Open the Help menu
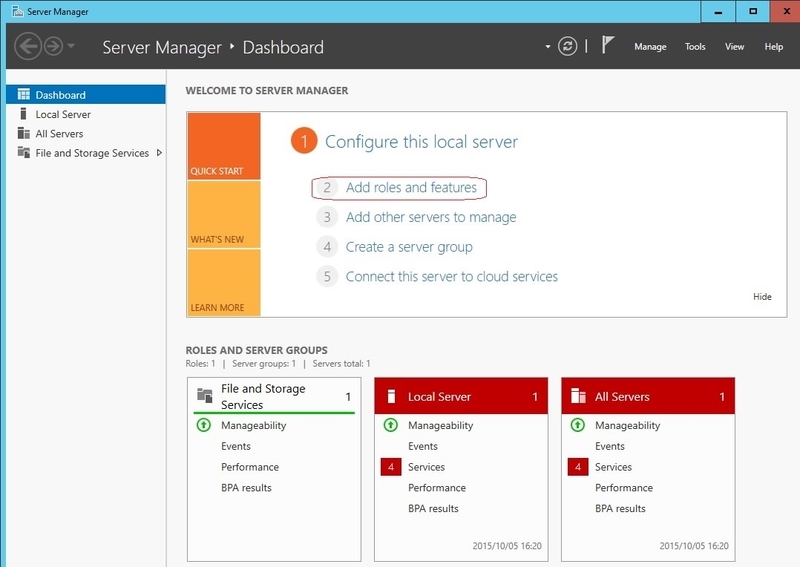Image resolution: width=800 pixels, height=567 pixels. pyautogui.click(x=773, y=46)
